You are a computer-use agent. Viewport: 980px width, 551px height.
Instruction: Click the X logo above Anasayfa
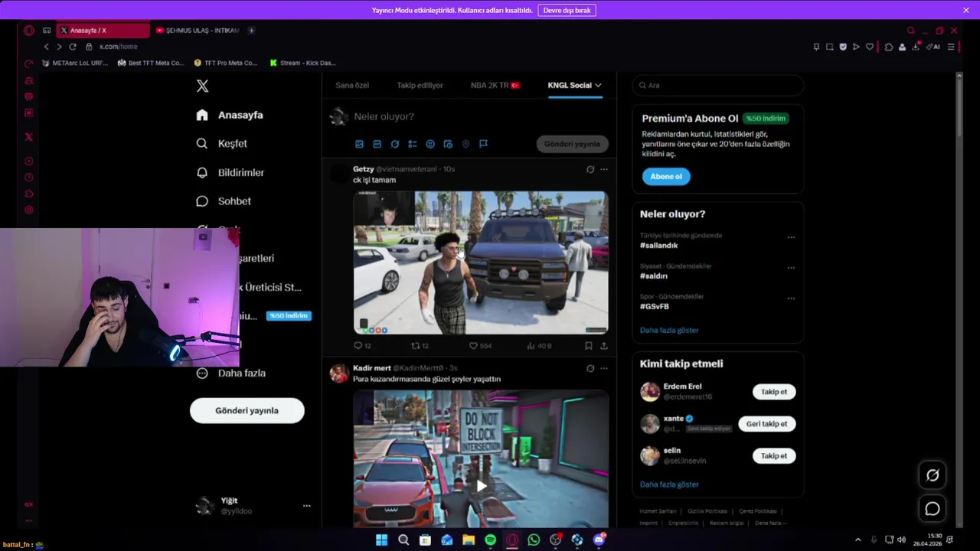pos(202,86)
